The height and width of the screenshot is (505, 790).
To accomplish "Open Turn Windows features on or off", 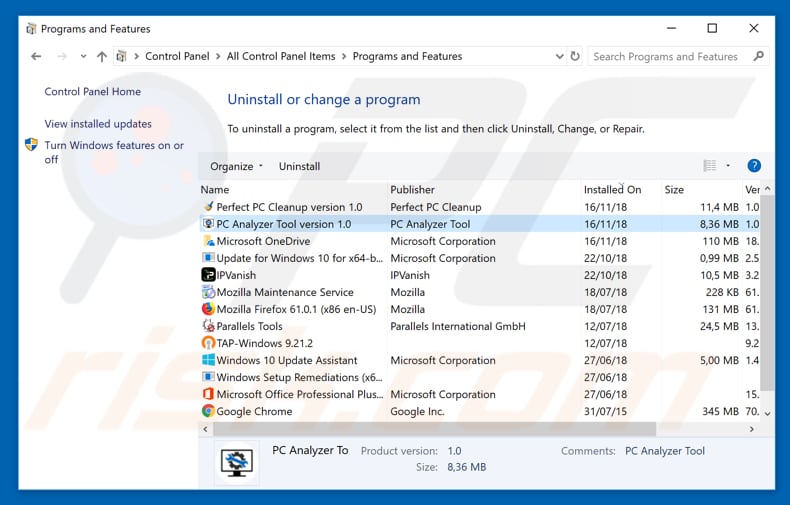I will pos(114,152).
